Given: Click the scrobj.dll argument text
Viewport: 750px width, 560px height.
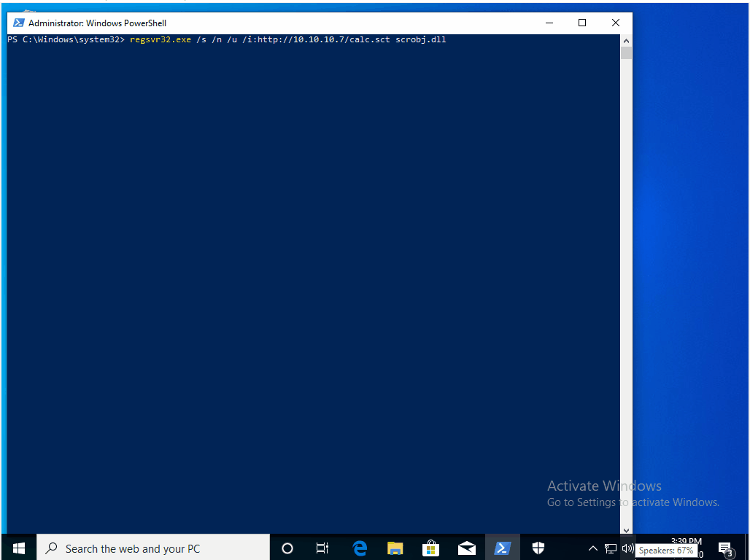Looking at the screenshot, I should coord(420,39).
